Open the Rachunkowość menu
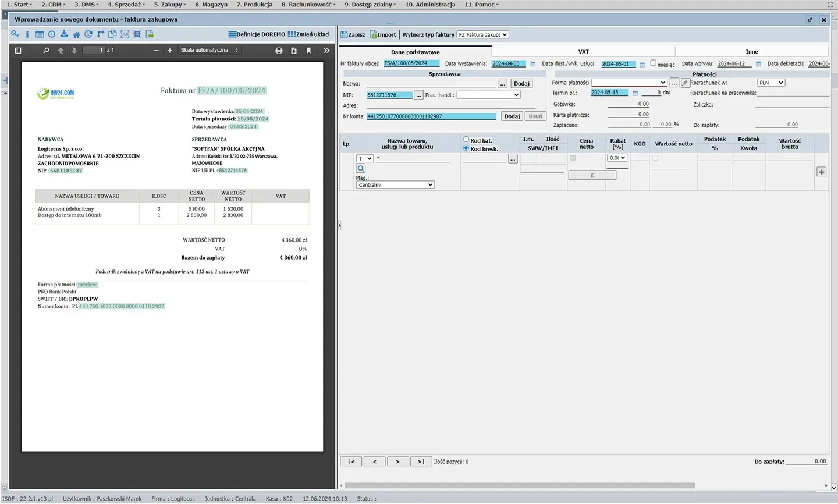The height and width of the screenshot is (504, 838). (308, 5)
